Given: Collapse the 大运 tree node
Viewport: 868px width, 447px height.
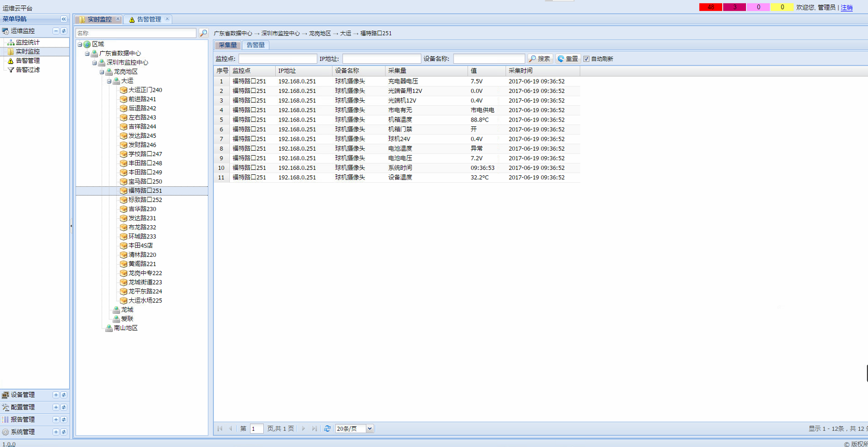Looking at the screenshot, I should 109,81.
